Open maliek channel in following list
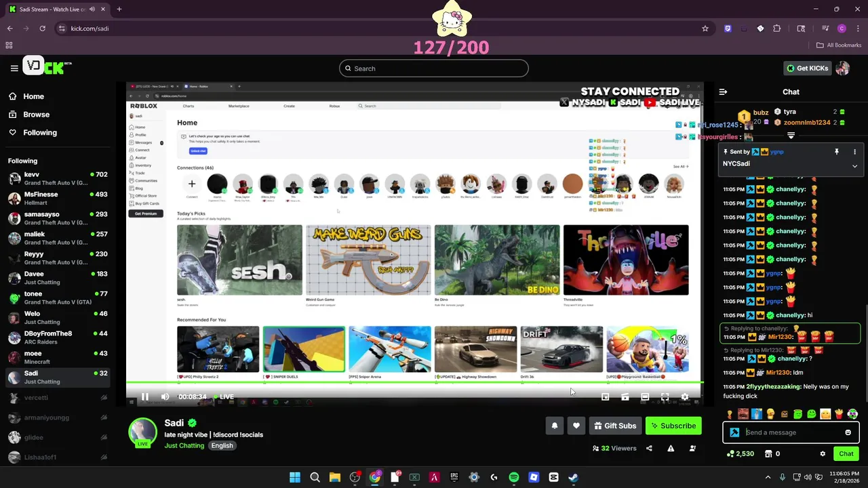The height and width of the screenshot is (488, 868). click(x=58, y=238)
